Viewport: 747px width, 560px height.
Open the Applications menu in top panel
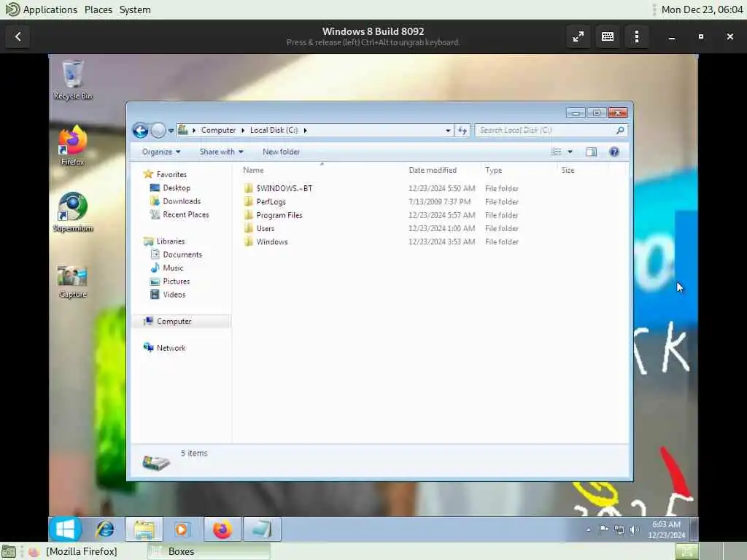(50, 9)
